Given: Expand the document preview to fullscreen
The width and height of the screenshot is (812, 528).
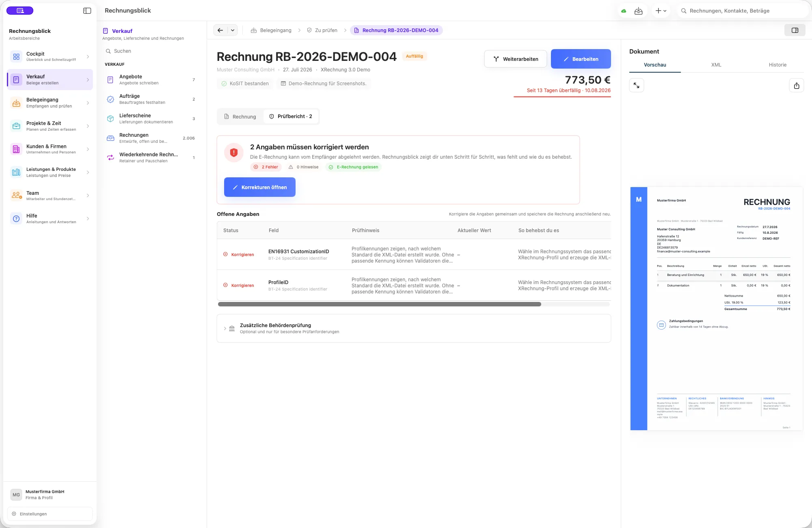Looking at the screenshot, I should point(637,86).
